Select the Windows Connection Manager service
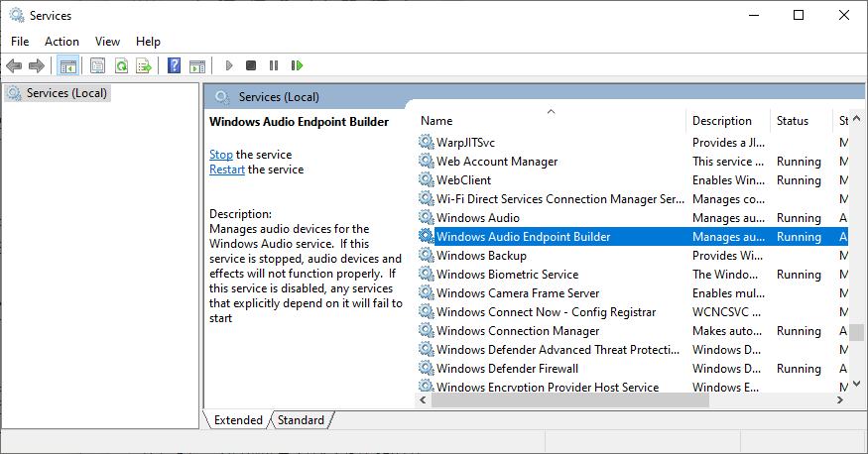868x454 pixels. pyautogui.click(x=633, y=330)
